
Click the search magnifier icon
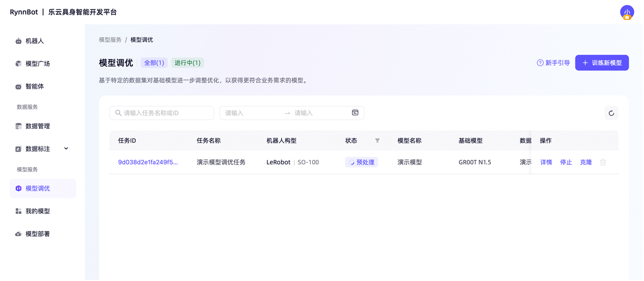pos(118,113)
